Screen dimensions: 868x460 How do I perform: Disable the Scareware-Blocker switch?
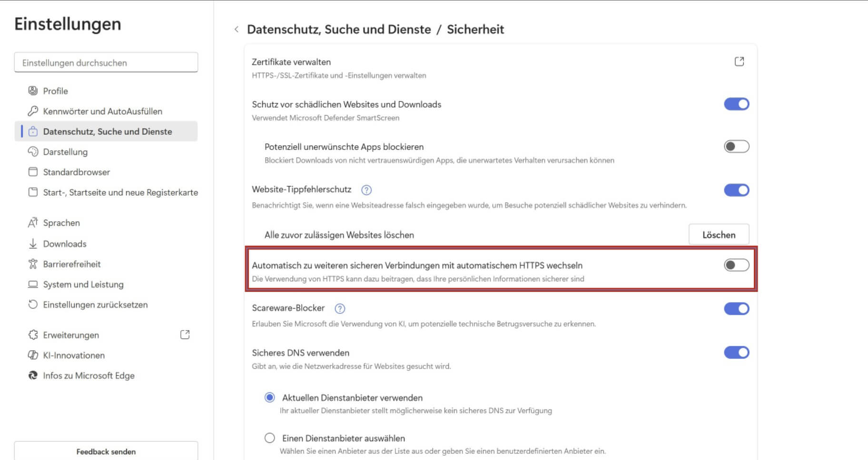click(x=736, y=309)
